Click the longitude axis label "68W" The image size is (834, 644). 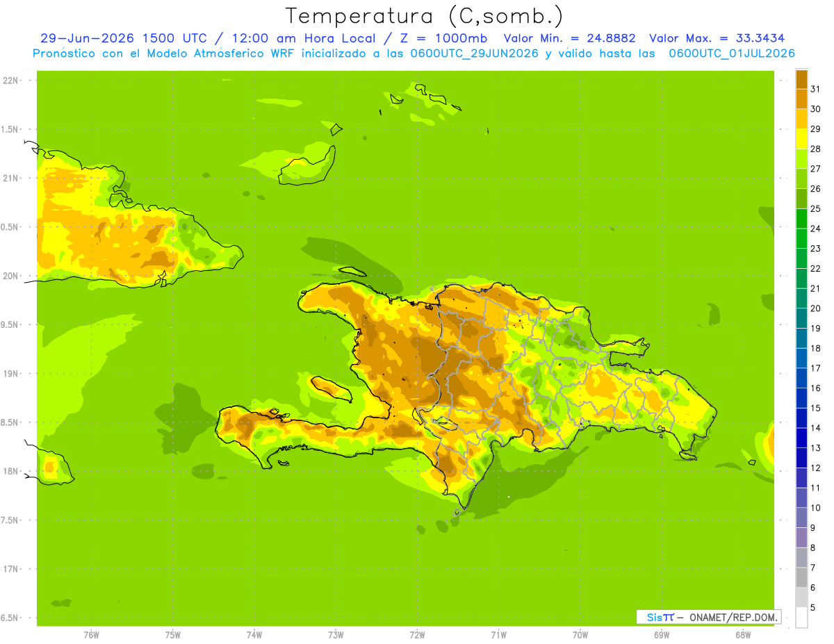743,634
